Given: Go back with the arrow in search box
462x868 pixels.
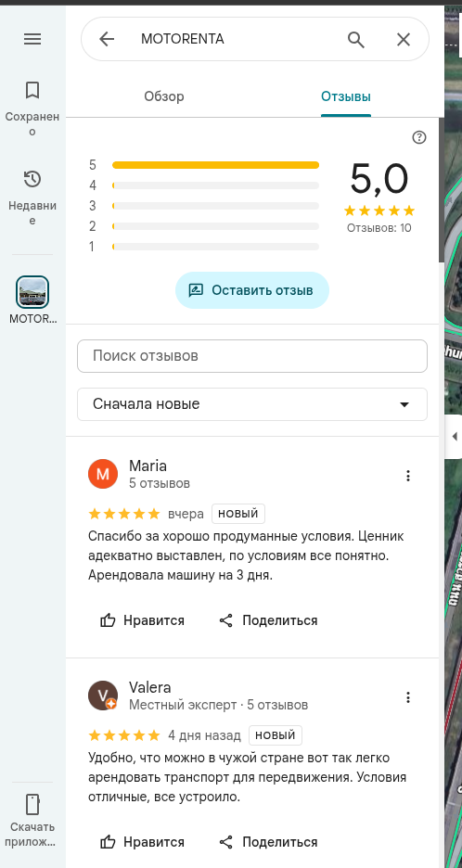Looking at the screenshot, I should (x=107, y=39).
